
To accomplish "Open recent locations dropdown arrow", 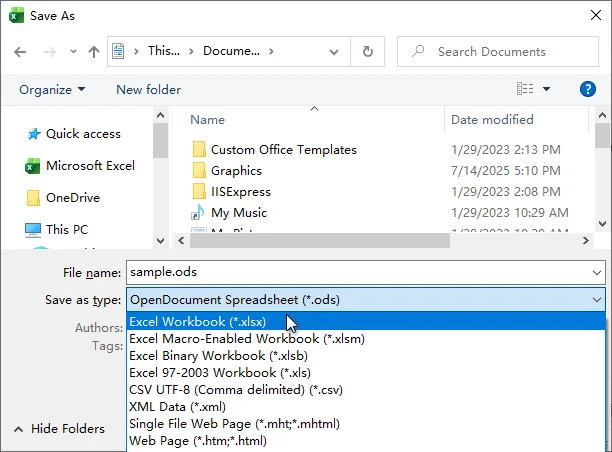I will pyautogui.click(x=73, y=52).
